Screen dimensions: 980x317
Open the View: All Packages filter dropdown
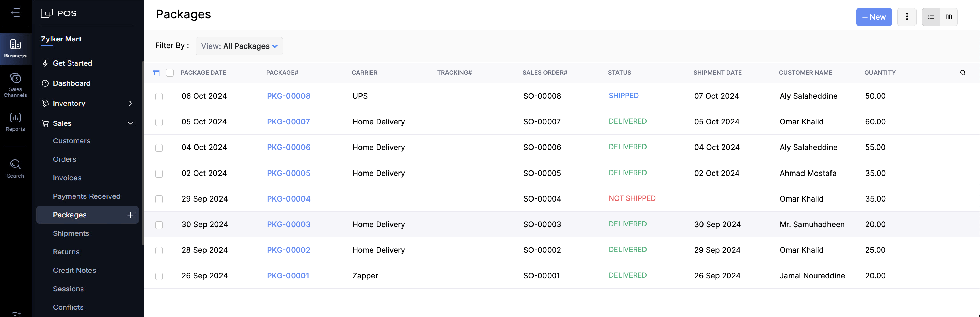tap(239, 46)
